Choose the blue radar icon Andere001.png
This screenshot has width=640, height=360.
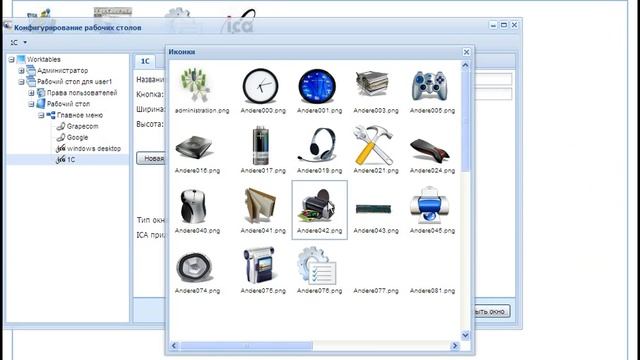click(317, 86)
